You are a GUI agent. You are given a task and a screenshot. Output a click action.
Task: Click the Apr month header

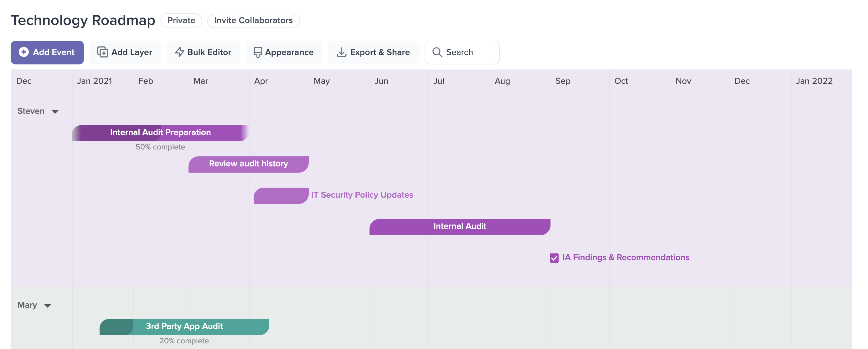261,81
